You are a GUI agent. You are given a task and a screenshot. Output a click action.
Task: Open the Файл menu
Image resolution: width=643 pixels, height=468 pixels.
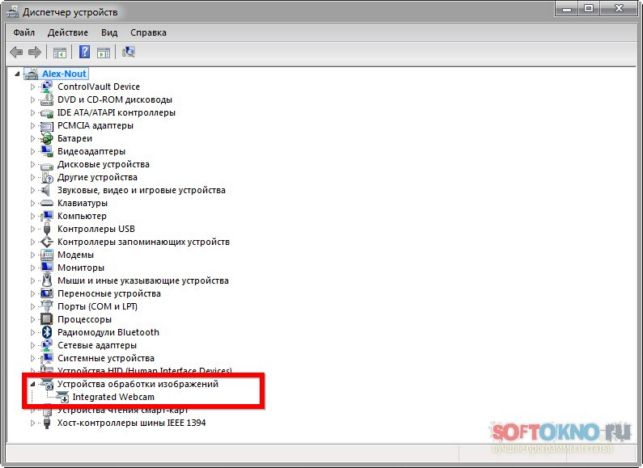[x=24, y=32]
